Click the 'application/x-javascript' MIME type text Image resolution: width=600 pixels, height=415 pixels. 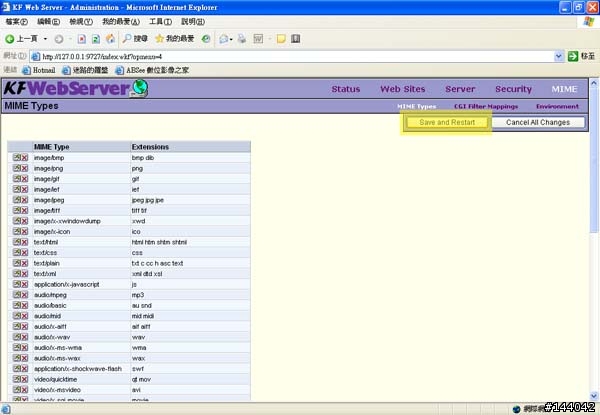(67, 284)
